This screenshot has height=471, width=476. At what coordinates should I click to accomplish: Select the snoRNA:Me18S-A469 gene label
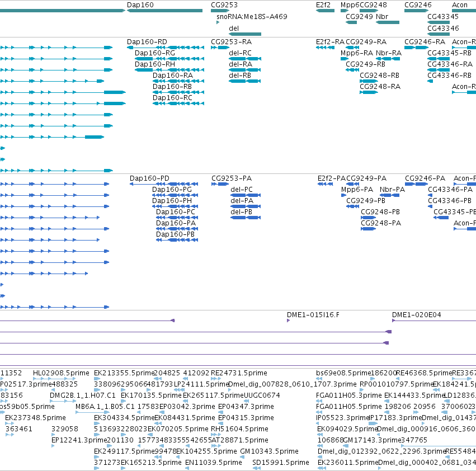pyautogui.click(x=252, y=16)
